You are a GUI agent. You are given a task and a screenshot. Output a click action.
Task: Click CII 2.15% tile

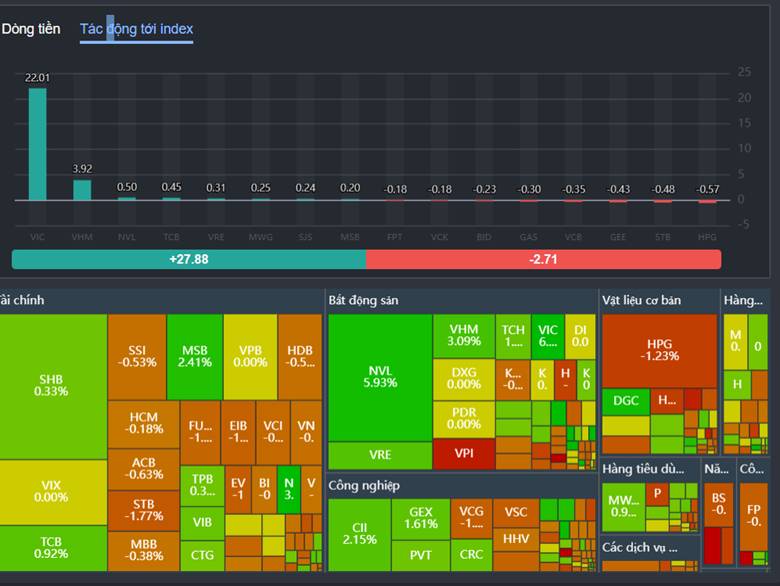pyautogui.click(x=359, y=534)
